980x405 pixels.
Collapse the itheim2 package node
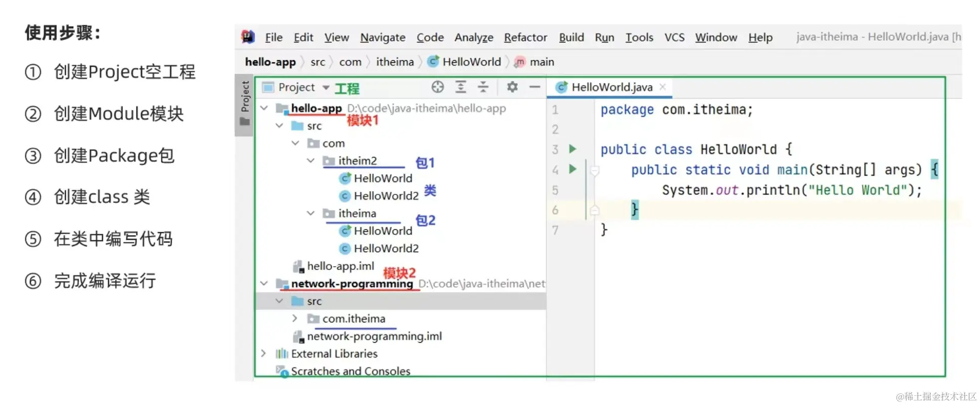coord(311,160)
